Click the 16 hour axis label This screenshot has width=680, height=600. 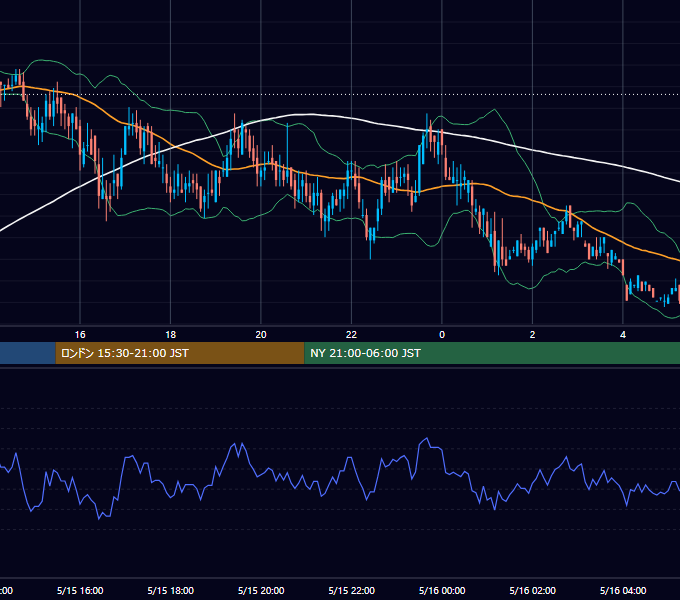[80, 335]
